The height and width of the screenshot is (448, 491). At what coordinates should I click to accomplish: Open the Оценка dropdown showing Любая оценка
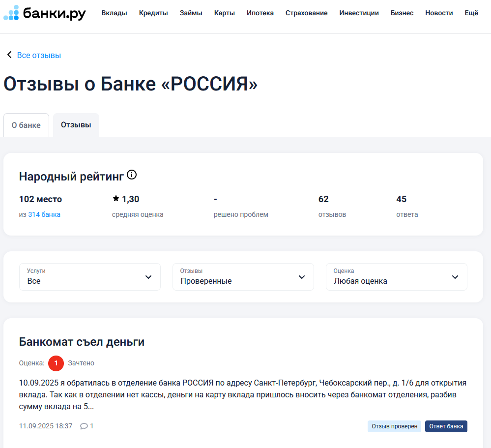tap(396, 277)
